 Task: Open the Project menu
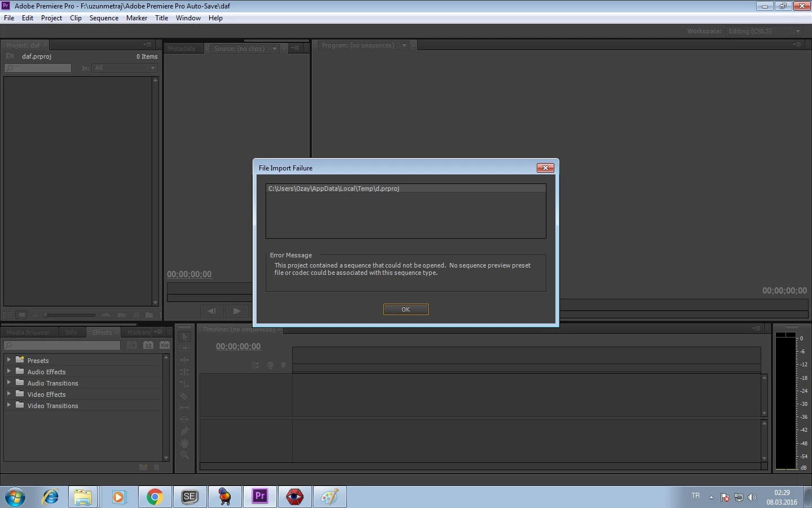point(51,18)
